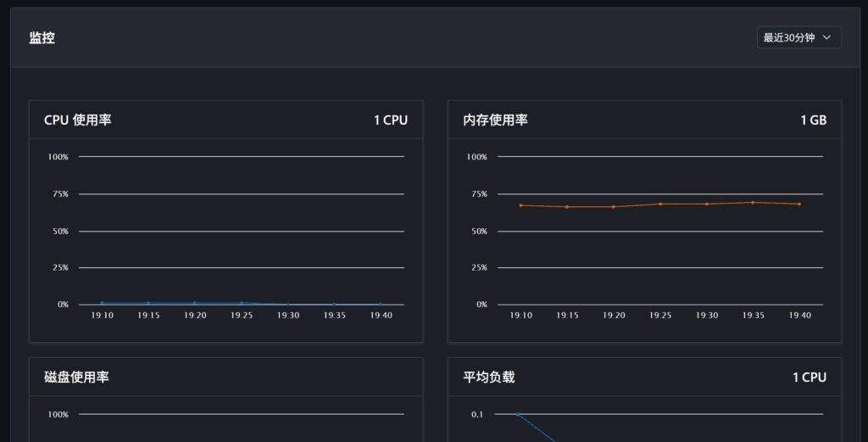Select the 19:10 data point on CPU chart
The width and height of the screenshot is (868, 442).
(102, 303)
